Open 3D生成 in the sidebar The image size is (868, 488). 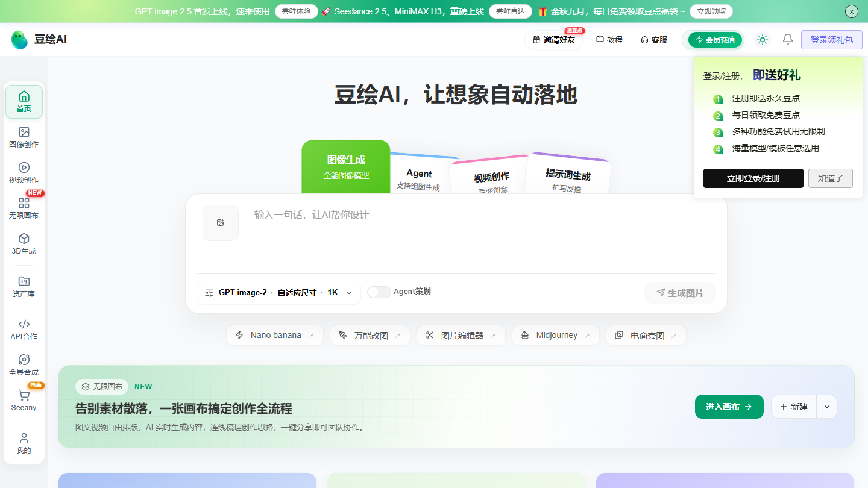point(24,244)
